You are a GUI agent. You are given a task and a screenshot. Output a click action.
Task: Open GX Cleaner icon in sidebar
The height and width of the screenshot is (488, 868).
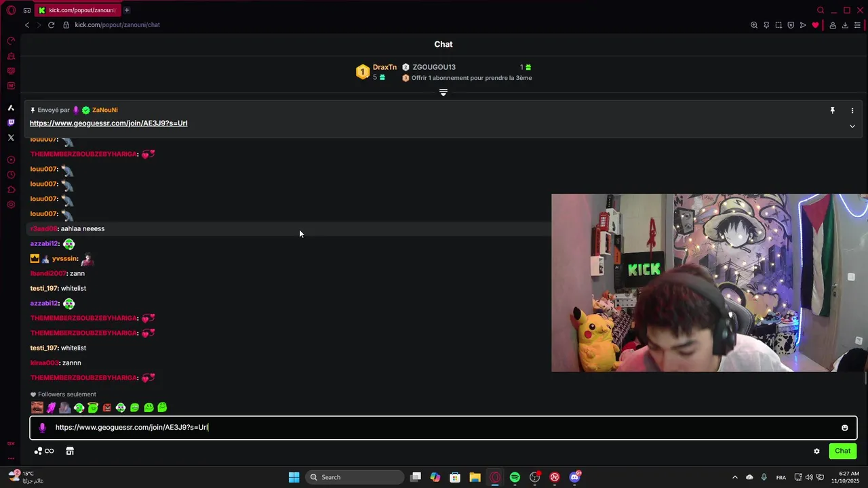[11, 56]
